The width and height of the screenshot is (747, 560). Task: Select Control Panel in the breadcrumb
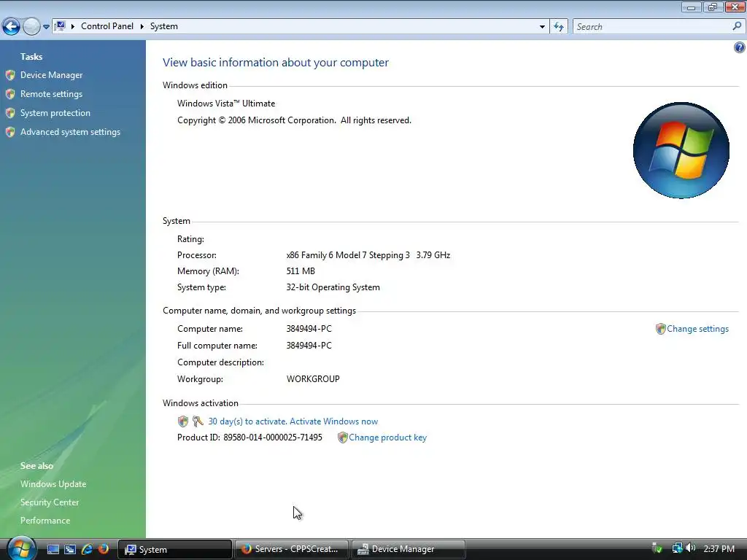pos(107,26)
